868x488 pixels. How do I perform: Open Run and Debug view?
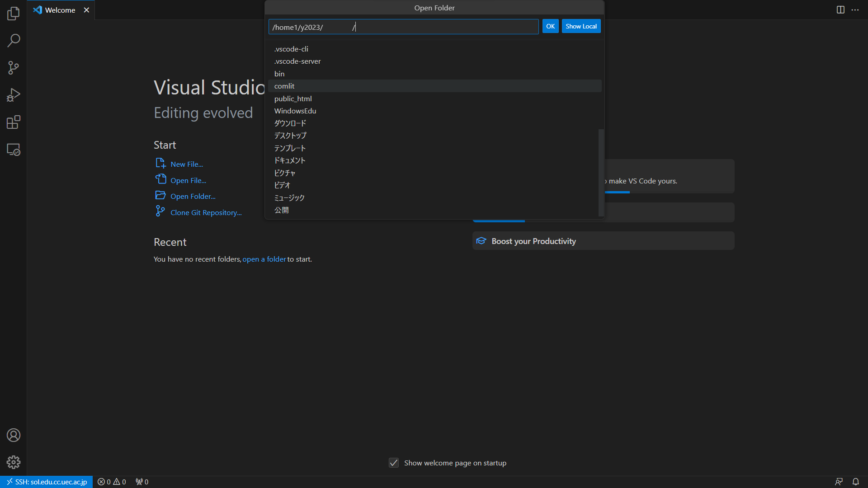click(14, 95)
